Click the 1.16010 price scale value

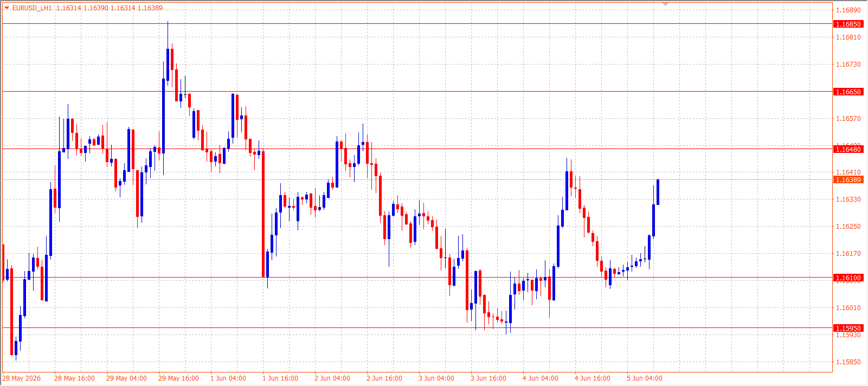848,308
